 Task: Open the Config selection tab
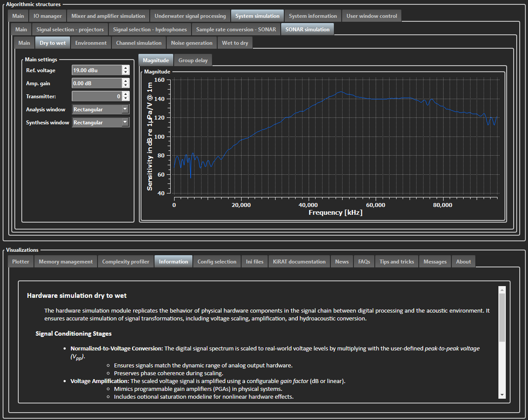pos(217,262)
